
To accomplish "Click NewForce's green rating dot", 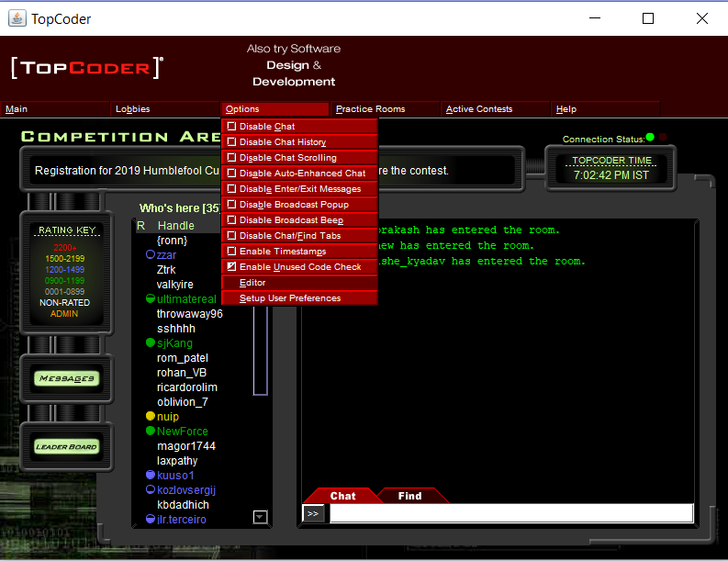I will pos(151,431).
